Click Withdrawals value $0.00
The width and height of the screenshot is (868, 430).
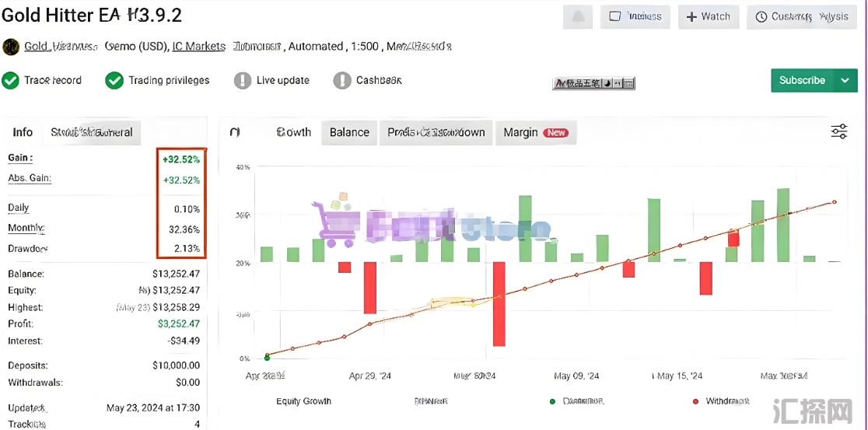pos(187,382)
